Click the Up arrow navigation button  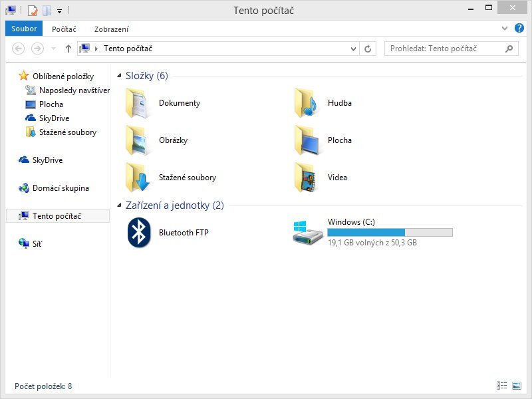[x=68, y=49]
